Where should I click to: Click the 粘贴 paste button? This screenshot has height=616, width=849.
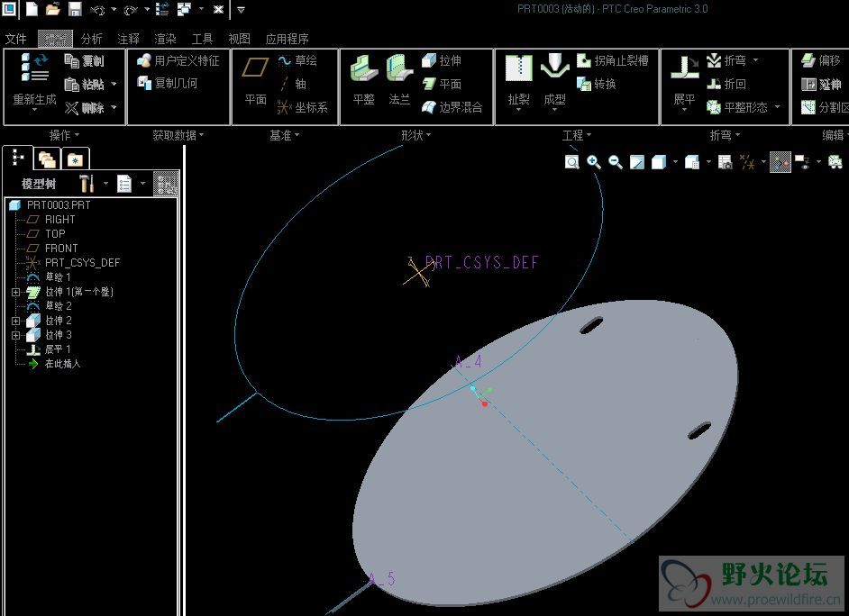click(84, 85)
